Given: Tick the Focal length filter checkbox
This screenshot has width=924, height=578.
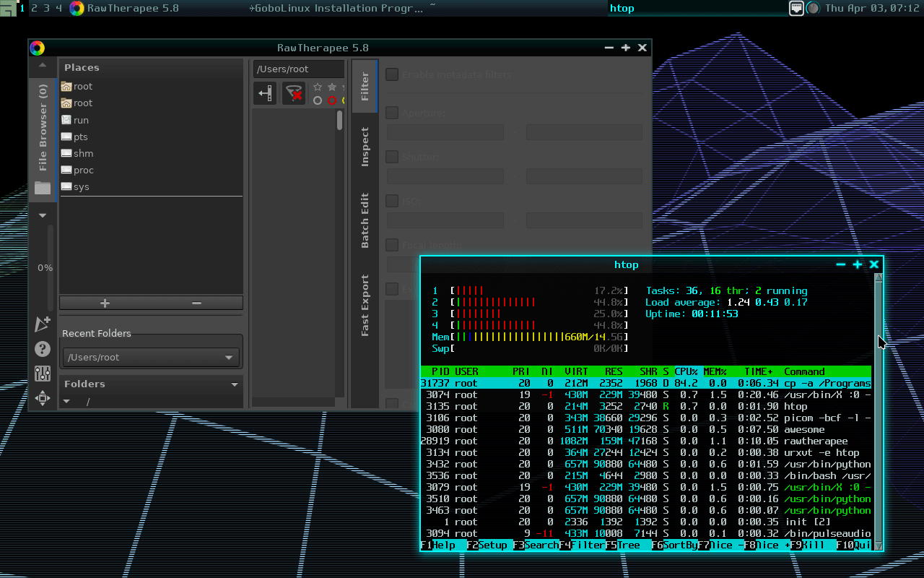Looking at the screenshot, I should click(x=392, y=245).
